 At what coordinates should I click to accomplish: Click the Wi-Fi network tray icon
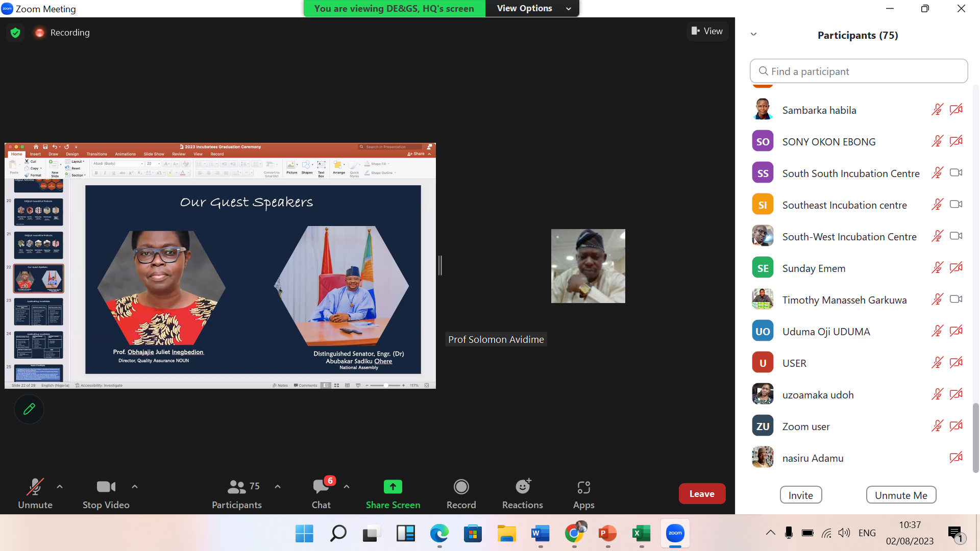pyautogui.click(x=826, y=533)
